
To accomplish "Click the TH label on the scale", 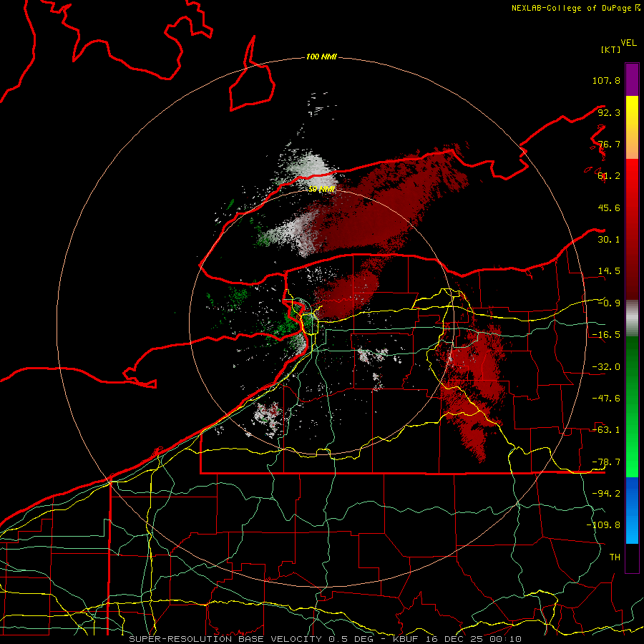I will (615, 557).
